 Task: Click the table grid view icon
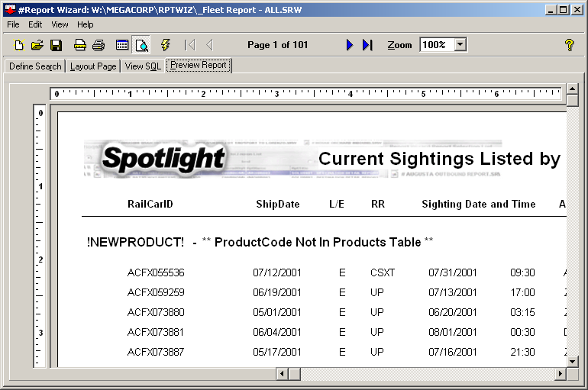[122, 45]
